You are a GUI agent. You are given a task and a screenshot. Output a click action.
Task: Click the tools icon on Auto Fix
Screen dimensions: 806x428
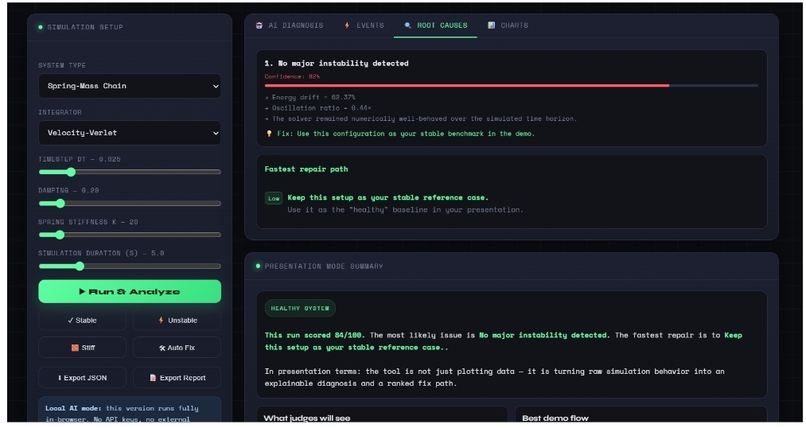tap(162, 348)
